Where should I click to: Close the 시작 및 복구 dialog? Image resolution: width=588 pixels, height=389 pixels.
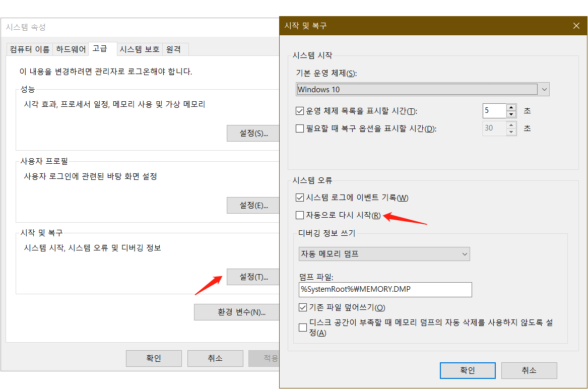[x=576, y=26]
